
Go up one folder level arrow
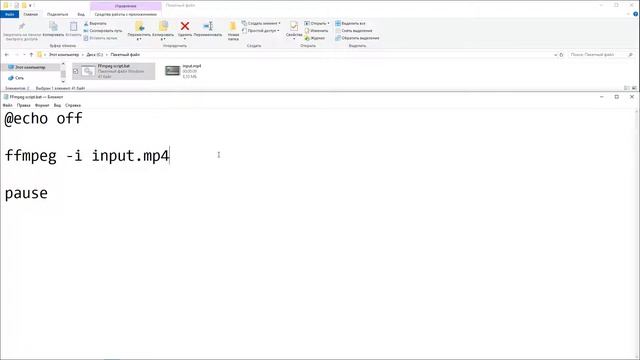pos(31,55)
